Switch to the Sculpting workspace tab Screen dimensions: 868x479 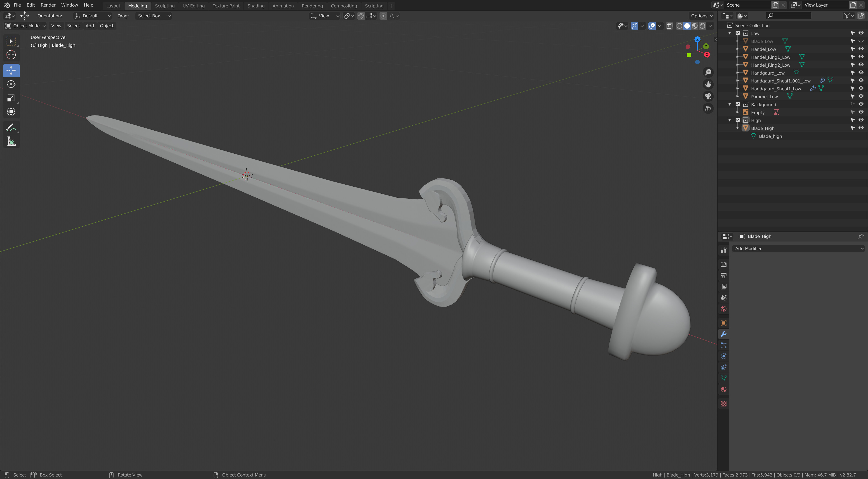click(164, 6)
